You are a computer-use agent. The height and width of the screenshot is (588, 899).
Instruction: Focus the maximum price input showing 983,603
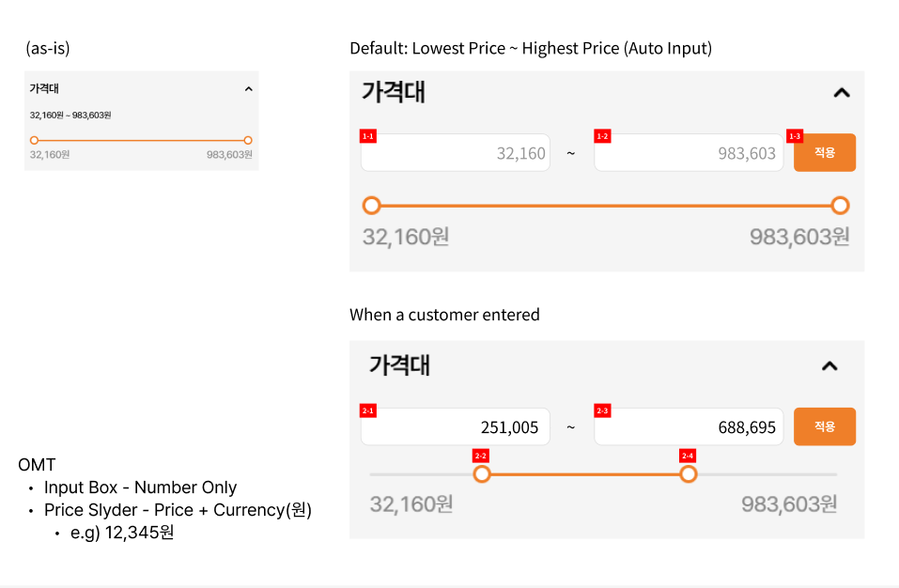689,153
